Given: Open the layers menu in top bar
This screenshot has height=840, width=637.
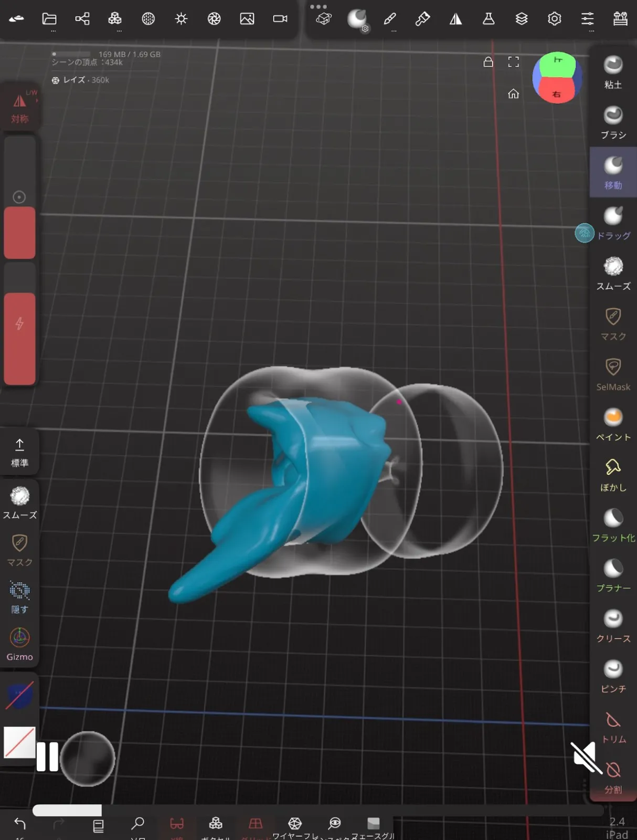Looking at the screenshot, I should tap(521, 19).
